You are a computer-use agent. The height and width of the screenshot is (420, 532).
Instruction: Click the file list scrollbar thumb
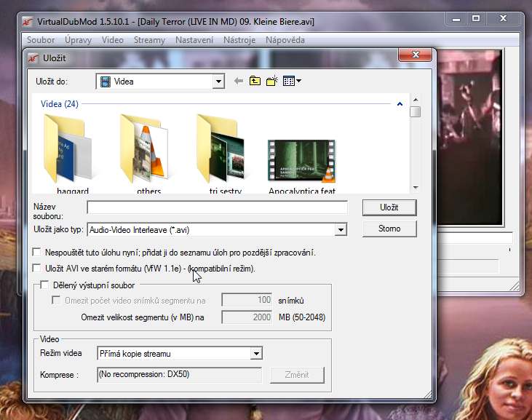click(x=416, y=111)
